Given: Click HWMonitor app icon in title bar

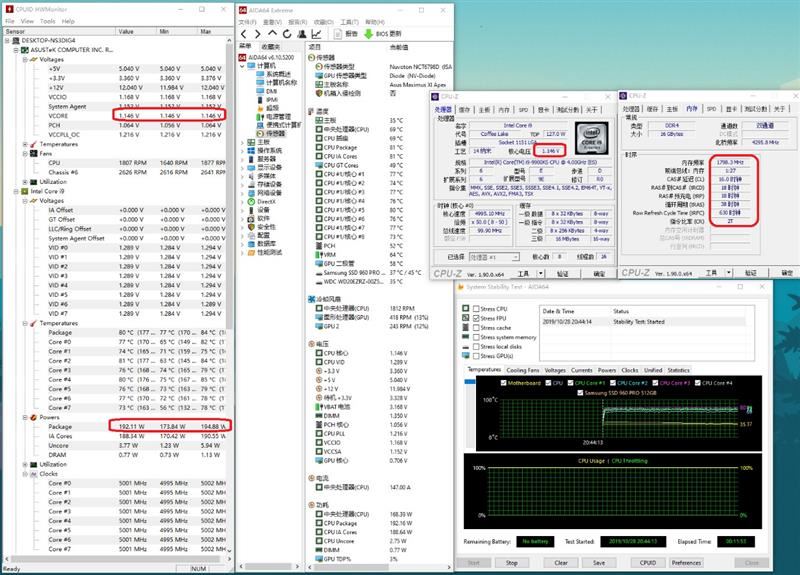Looking at the screenshot, I should point(9,9).
